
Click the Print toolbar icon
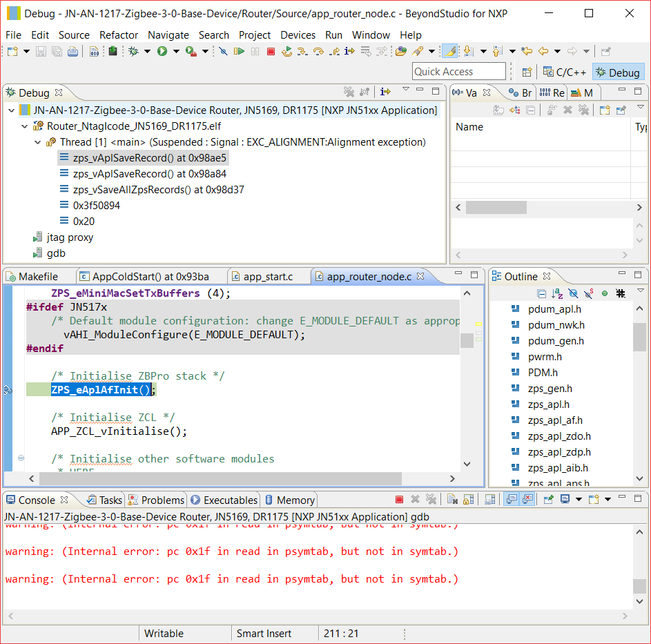coord(72,52)
